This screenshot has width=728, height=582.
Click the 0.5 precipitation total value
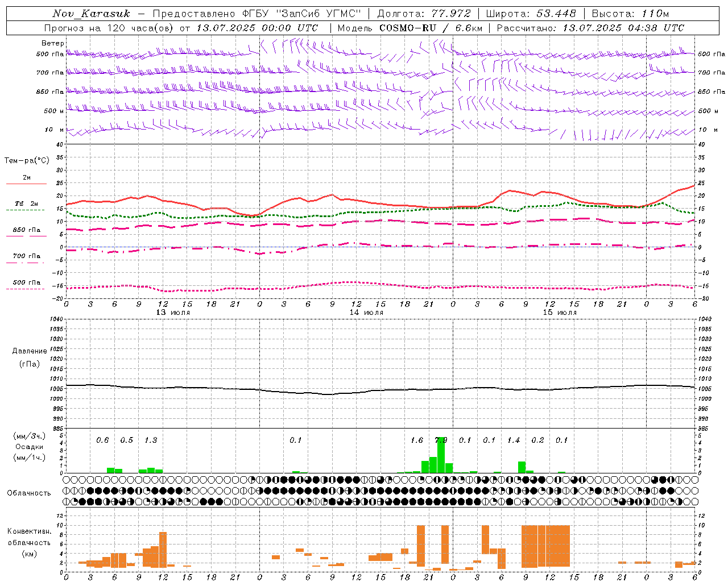click(126, 440)
